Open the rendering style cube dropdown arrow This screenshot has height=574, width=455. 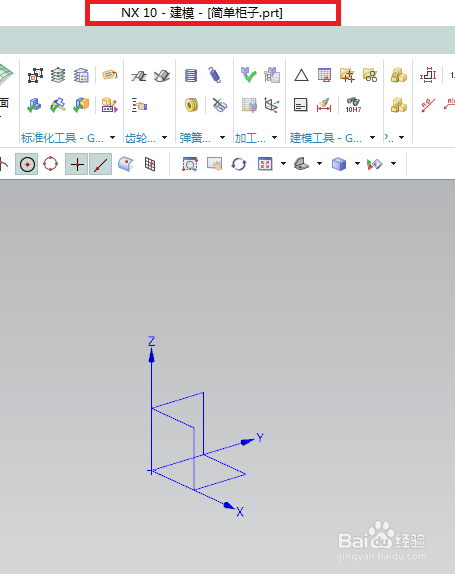tap(357, 164)
